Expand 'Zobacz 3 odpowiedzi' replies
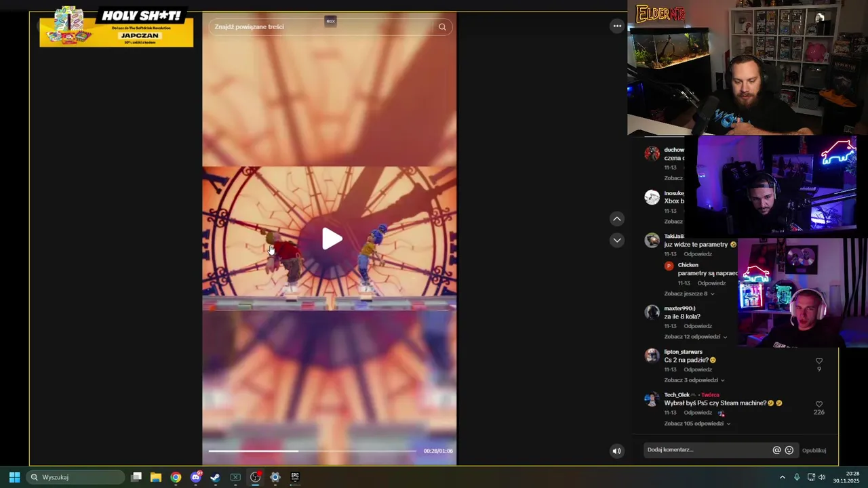 pyautogui.click(x=694, y=380)
